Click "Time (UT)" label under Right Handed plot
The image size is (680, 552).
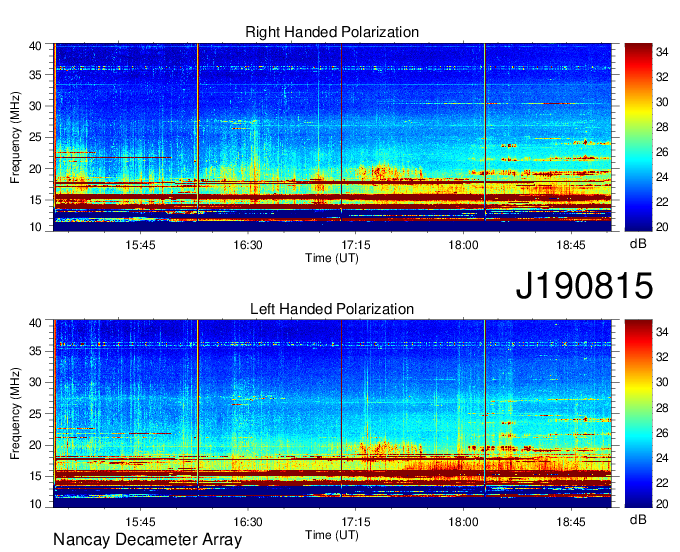click(x=332, y=258)
